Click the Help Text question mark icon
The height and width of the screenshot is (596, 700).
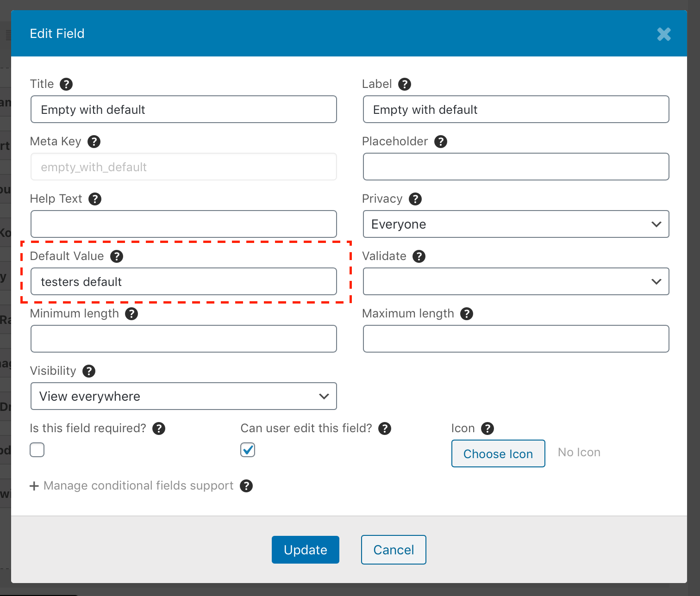95,199
